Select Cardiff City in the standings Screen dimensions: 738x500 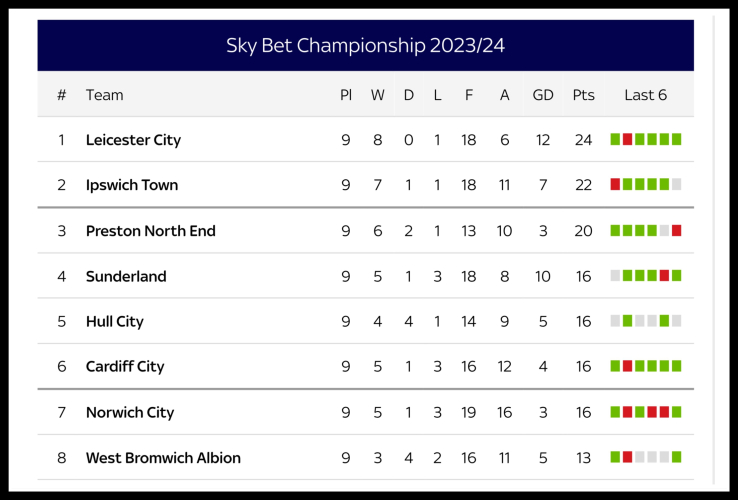[x=125, y=367]
